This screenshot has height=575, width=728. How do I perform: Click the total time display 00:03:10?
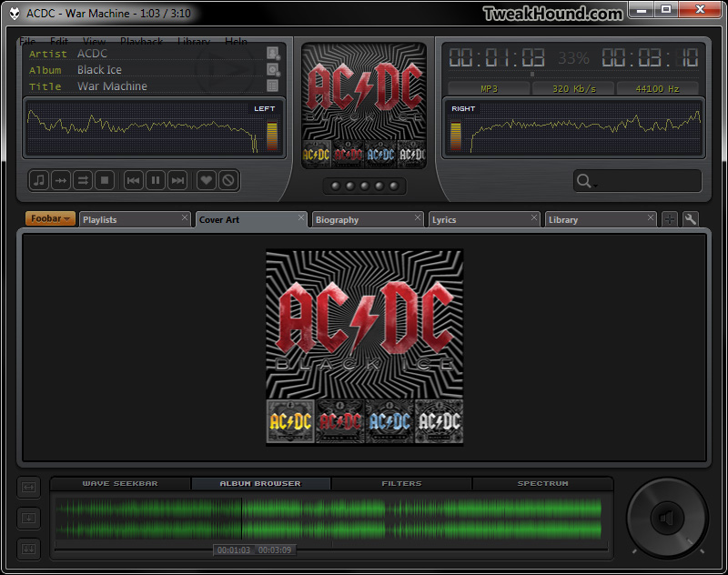pyautogui.click(x=650, y=58)
